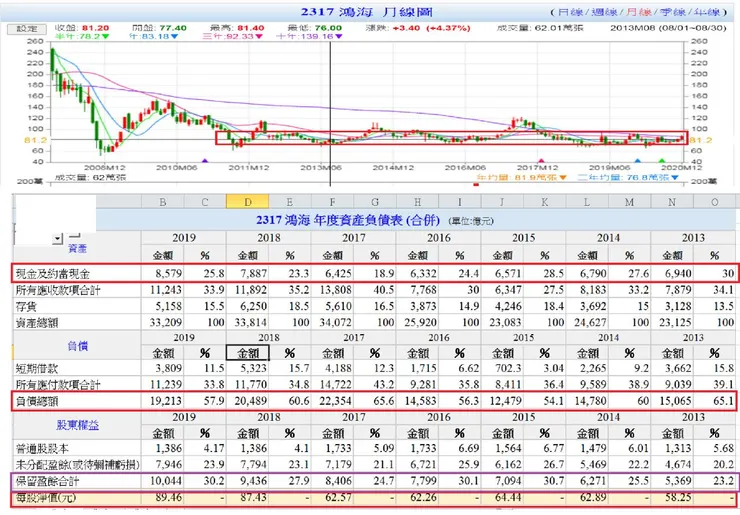Select column I header in spreadsheet
740x515 pixels.
[x=460, y=202]
